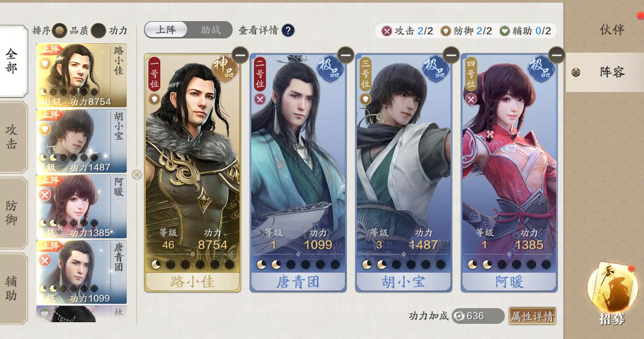Screen dimensions: 644x339
Task: Tap the 攻击 crossed-swords count icon
Action: pyautogui.click(x=387, y=31)
